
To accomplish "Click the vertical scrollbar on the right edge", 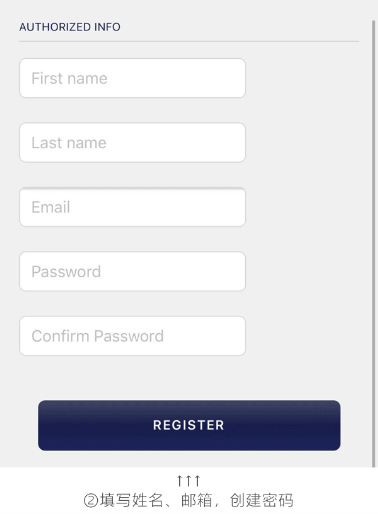I will tap(374, 243).
